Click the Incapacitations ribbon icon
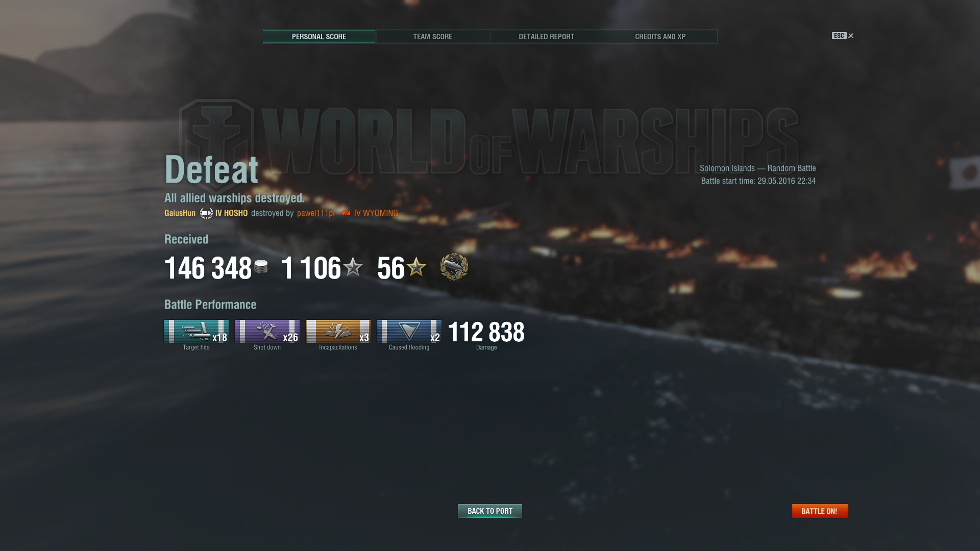Screen dimensions: 980x551 pyautogui.click(x=338, y=332)
